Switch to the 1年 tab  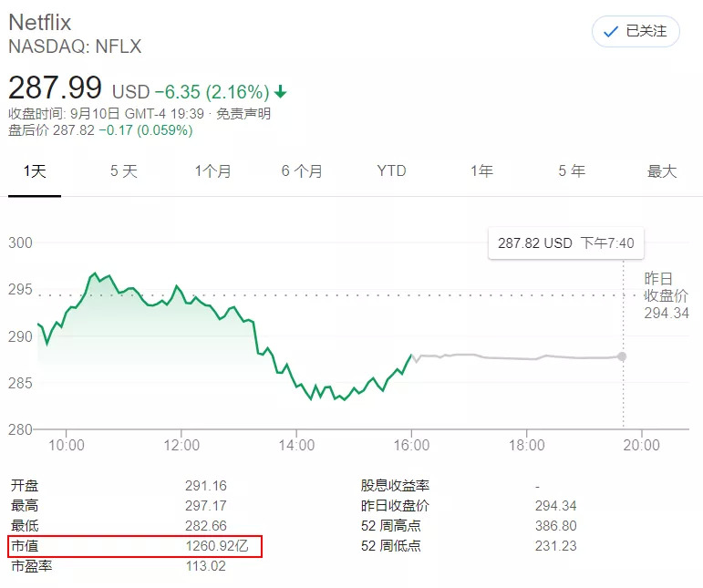click(x=481, y=171)
